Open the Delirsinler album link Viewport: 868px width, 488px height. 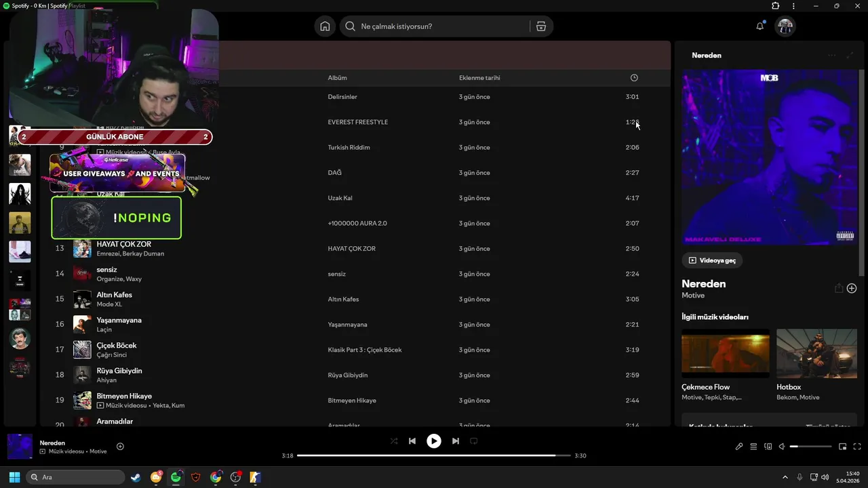[342, 97]
